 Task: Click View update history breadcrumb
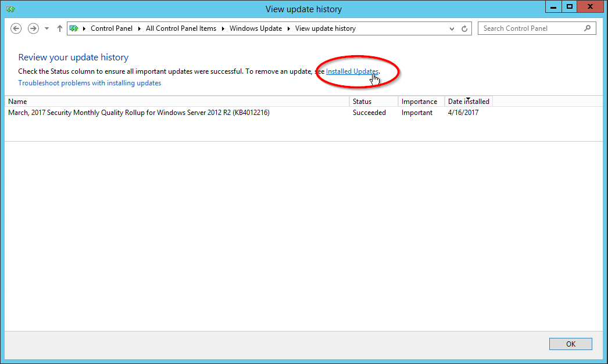click(x=326, y=28)
